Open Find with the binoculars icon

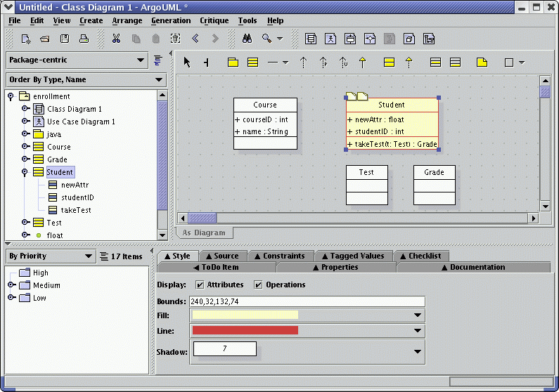(x=247, y=39)
